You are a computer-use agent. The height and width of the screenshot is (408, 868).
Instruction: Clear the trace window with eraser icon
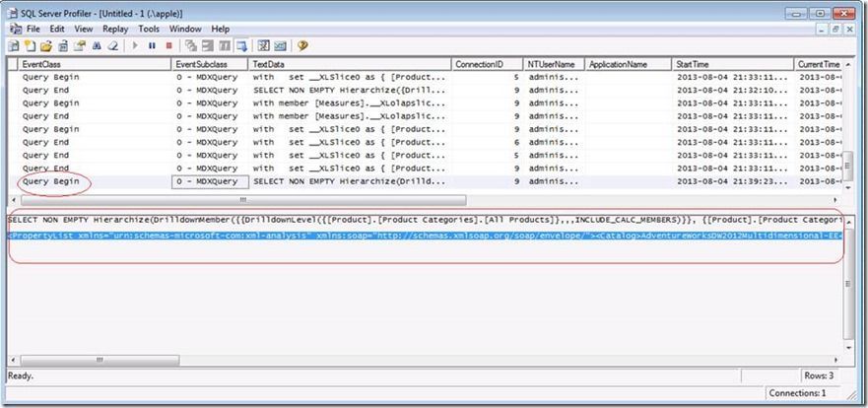pyautogui.click(x=113, y=45)
